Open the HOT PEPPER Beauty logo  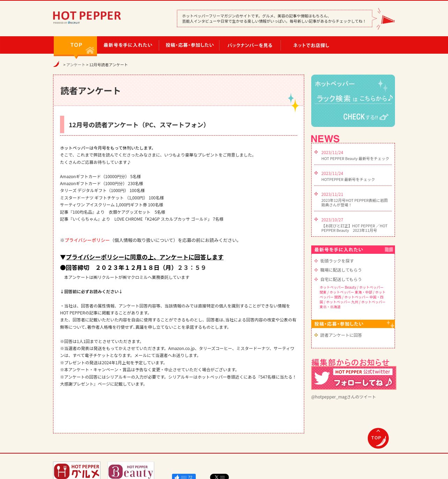click(131, 470)
